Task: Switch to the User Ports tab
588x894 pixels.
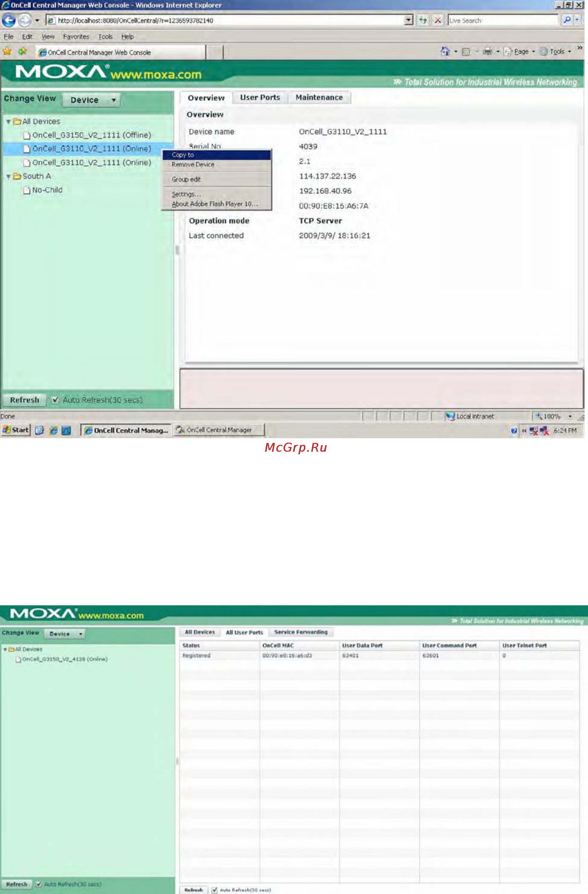Action: [x=260, y=97]
